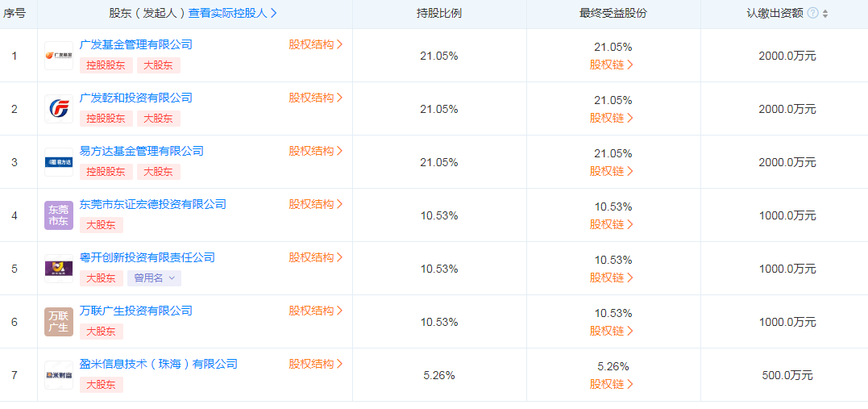This screenshot has width=868, height=409.
Task: Click the 万联广生 brown logo tile
Action: click(x=59, y=322)
